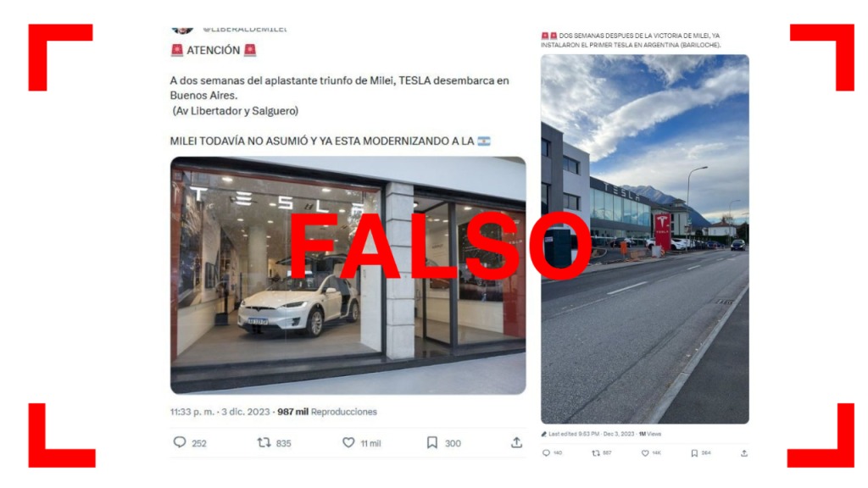Click reply icon on the Bariloche tweet
The height and width of the screenshot is (488, 868).
(x=546, y=452)
